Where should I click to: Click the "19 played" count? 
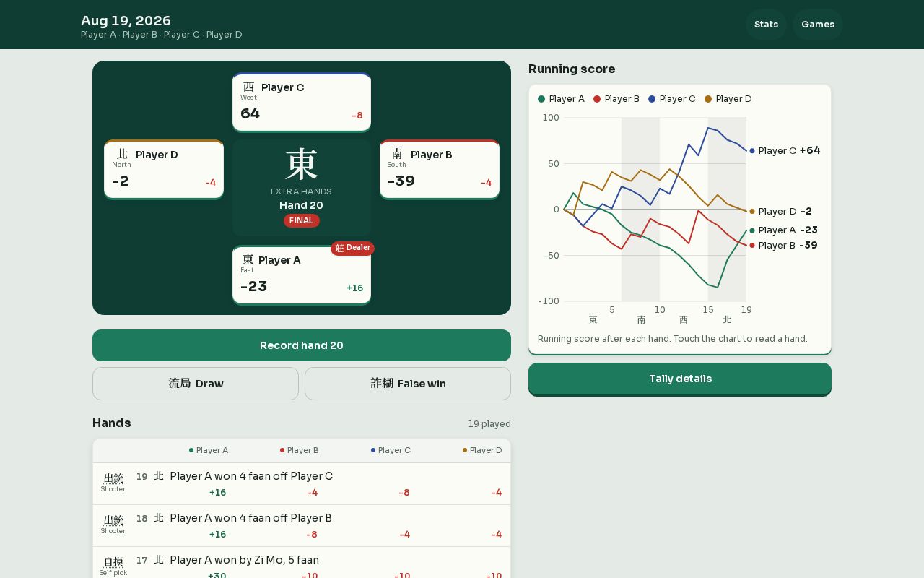(489, 424)
